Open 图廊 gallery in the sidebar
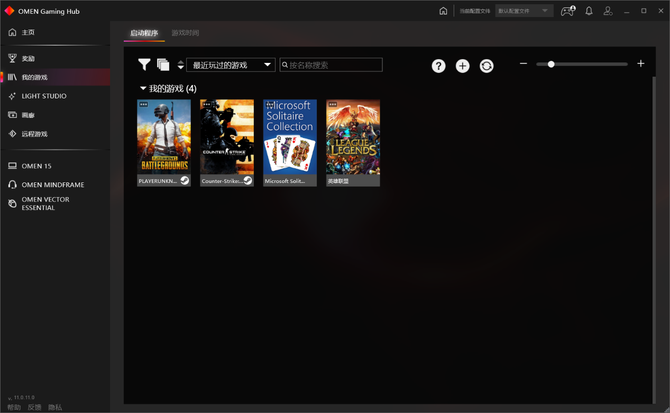 [55, 115]
